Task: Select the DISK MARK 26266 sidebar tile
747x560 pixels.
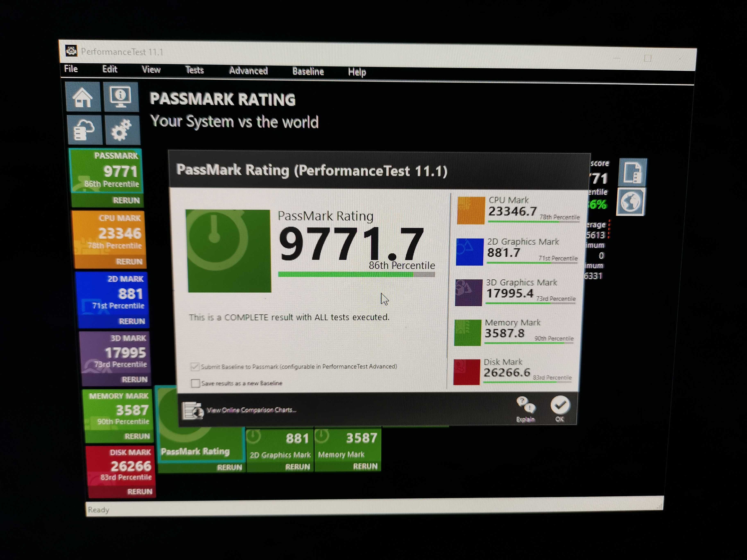Action: [x=121, y=465]
